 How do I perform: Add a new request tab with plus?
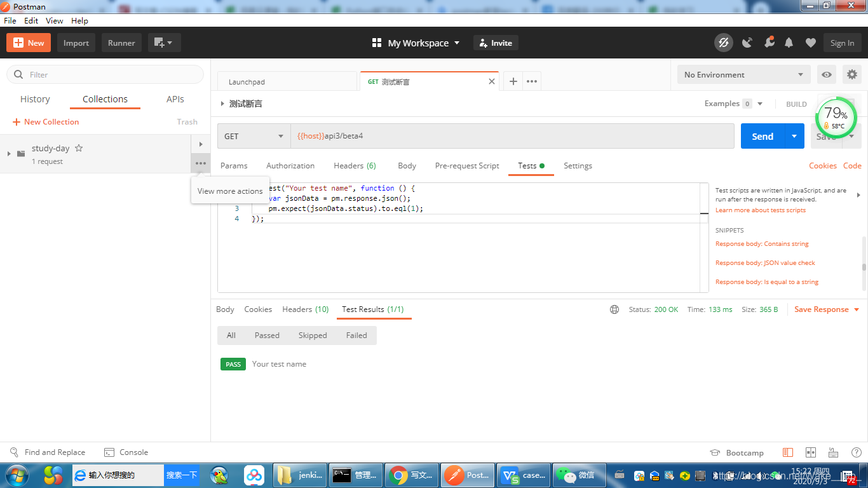point(513,81)
